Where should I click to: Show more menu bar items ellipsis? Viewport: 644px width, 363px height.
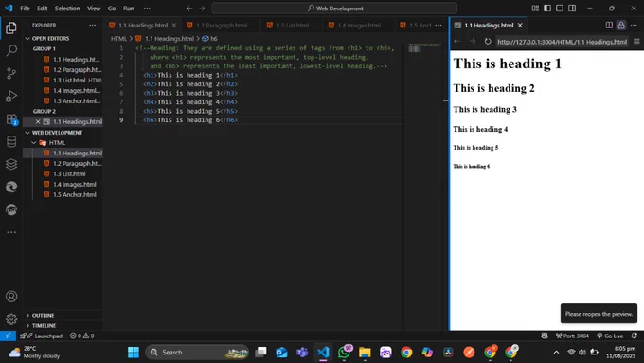(x=147, y=9)
